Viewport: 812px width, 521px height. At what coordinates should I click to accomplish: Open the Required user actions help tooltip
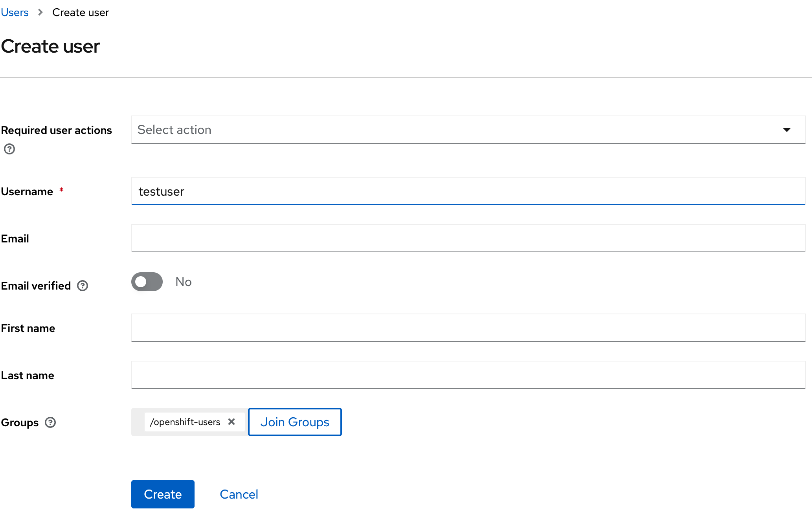coord(9,149)
